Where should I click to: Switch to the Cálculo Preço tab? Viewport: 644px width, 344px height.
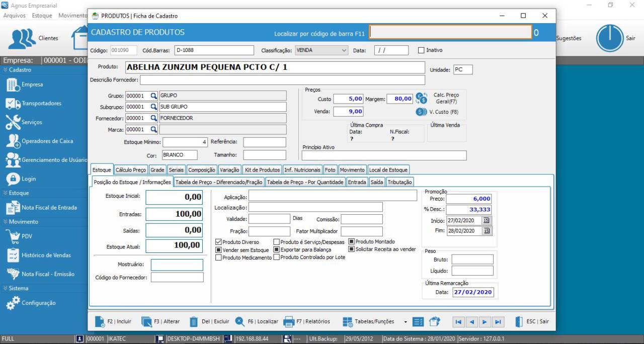click(131, 170)
